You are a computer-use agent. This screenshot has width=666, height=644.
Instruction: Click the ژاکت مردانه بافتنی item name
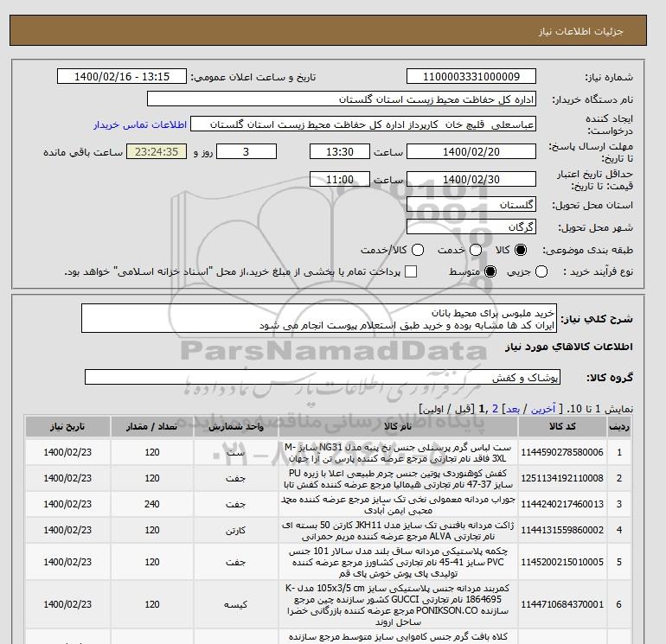(398, 530)
